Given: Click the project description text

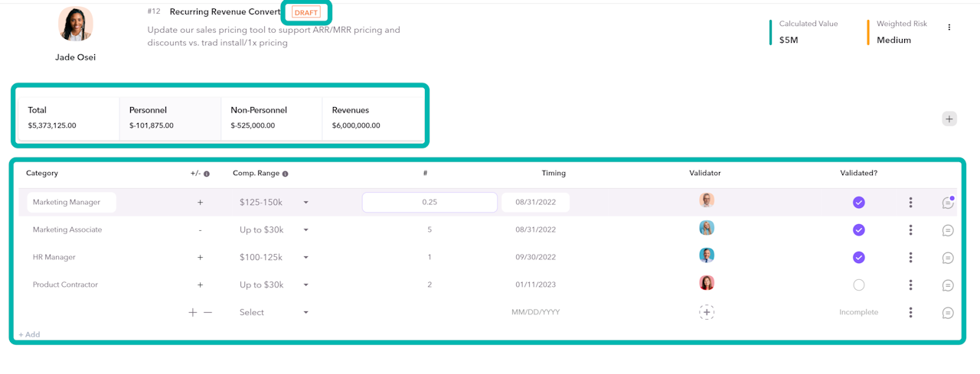Looking at the screenshot, I should [x=273, y=37].
